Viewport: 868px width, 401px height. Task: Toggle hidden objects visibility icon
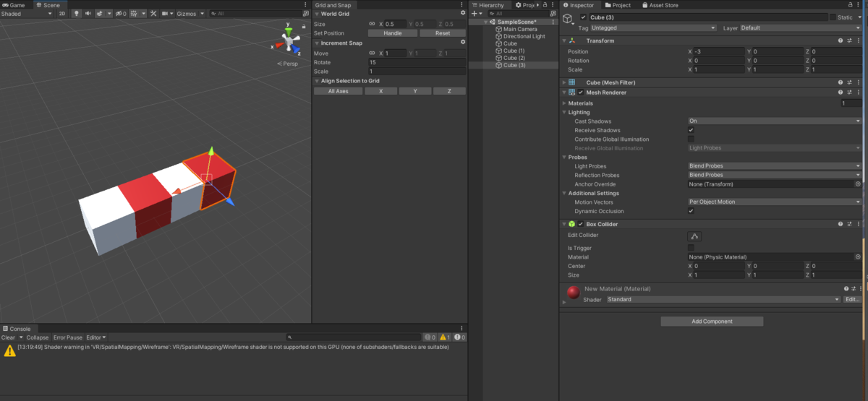120,14
